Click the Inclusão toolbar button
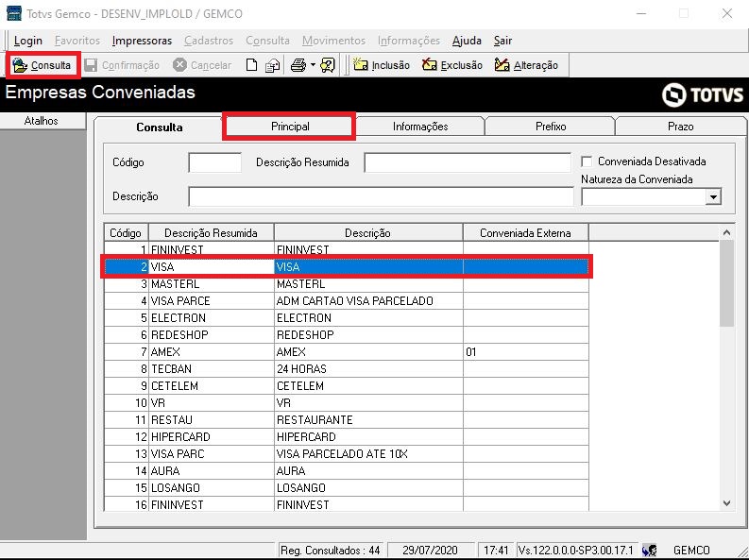The width and height of the screenshot is (749, 560). pyautogui.click(x=382, y=65)
